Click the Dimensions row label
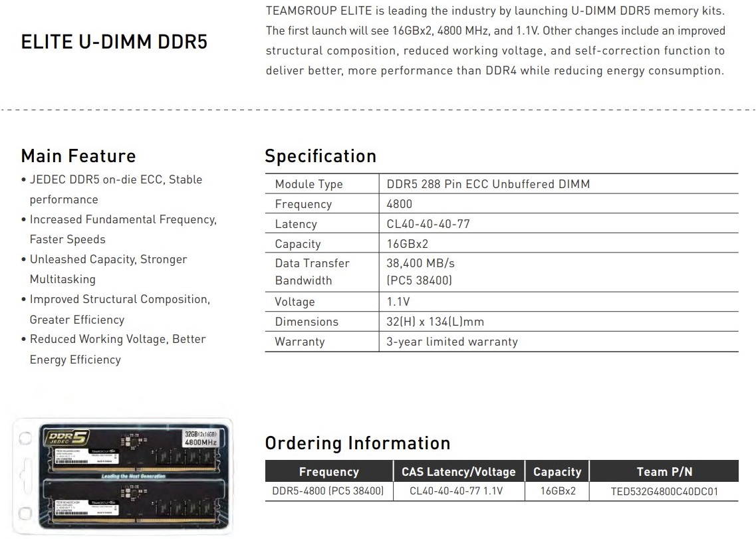 pos(307,322)
